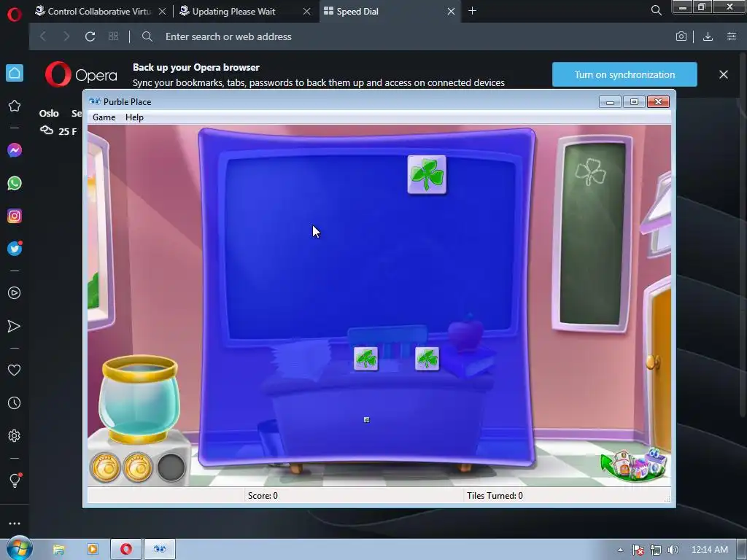Click Opera taskbar button
The height and width of the screenshot is (560, 747).
tap(125, 550)
